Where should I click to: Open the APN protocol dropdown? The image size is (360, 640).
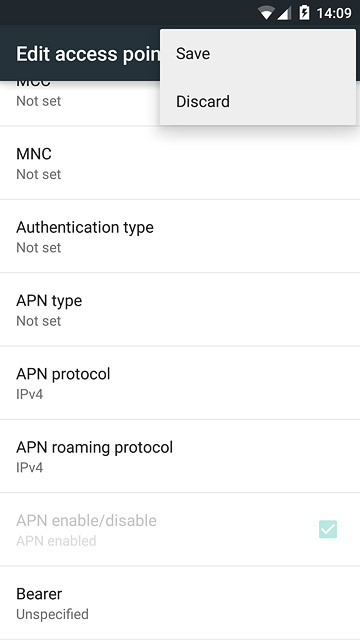[x=180, y=383]
